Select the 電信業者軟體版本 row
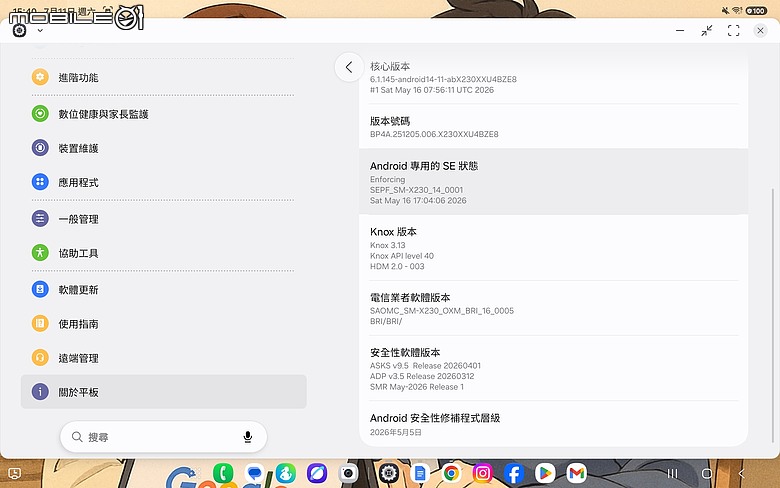 point(553,308)
